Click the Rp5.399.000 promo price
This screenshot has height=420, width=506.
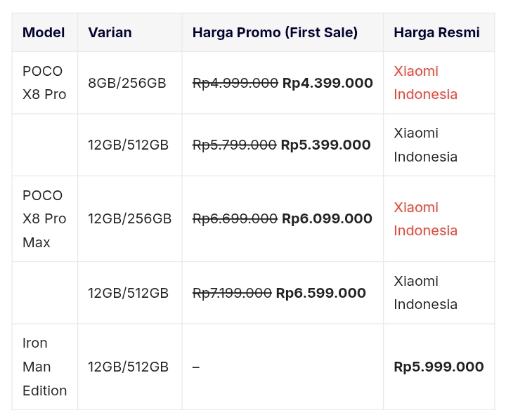click(x=325, y=145)
